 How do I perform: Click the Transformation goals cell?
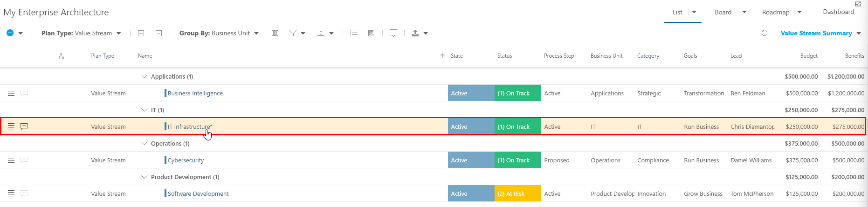[704, 93]
